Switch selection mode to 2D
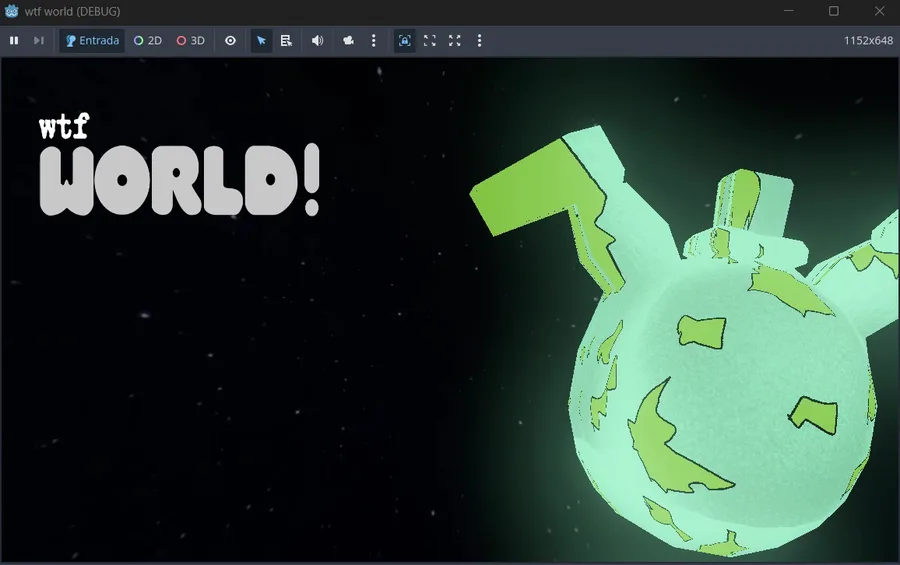Viewport: 900px width, 565px height. [148, 41]
